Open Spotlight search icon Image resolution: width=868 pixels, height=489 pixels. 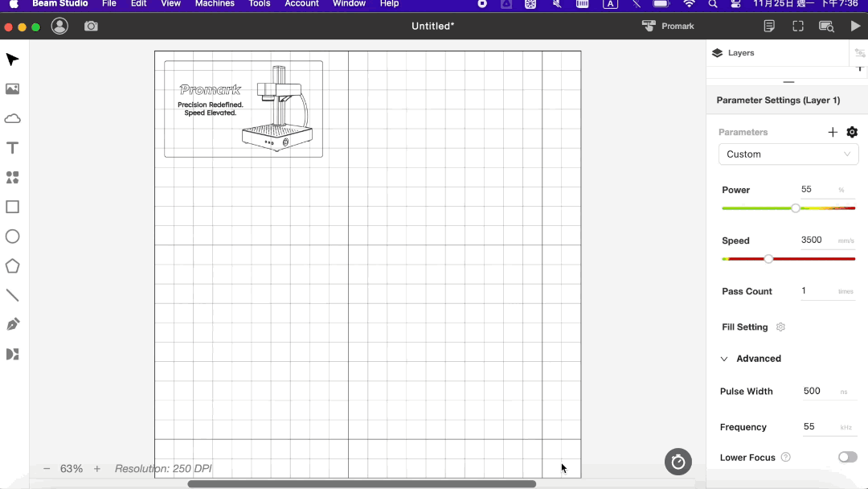click(712, 4)
